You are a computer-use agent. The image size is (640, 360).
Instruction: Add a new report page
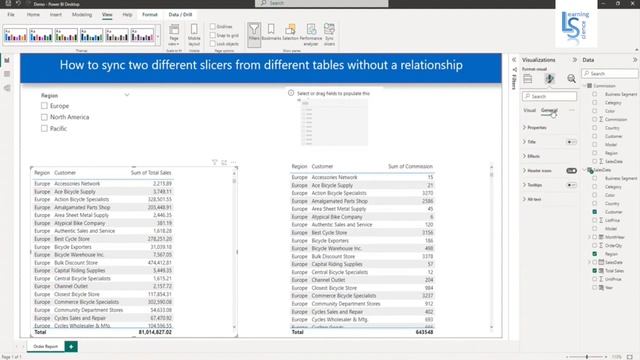click(x=71, y=347)
